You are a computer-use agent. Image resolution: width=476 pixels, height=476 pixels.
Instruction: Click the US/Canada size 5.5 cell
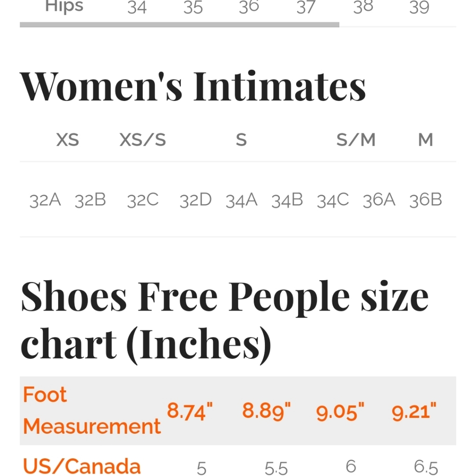coord(276,468)
